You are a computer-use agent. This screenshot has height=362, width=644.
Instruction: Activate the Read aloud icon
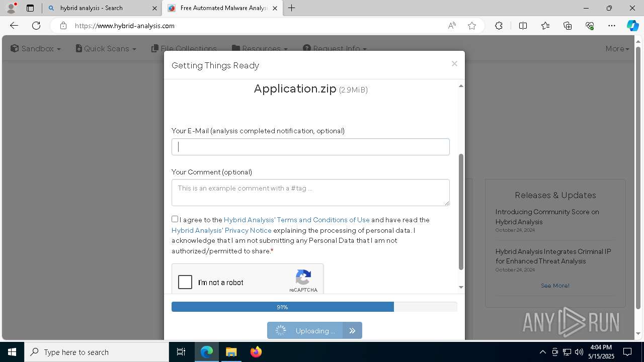[452, 26]
